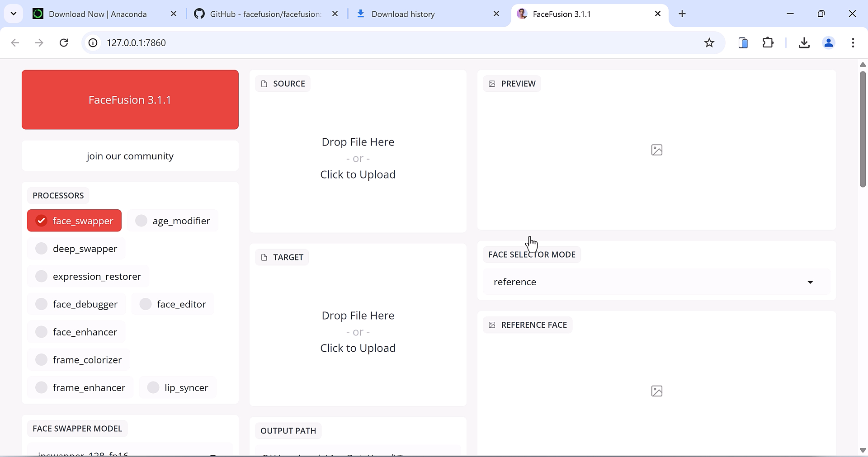The width and height of the screenshot is (868, 457).
Task: Restore down the browser window
Action: pos(821,14)
